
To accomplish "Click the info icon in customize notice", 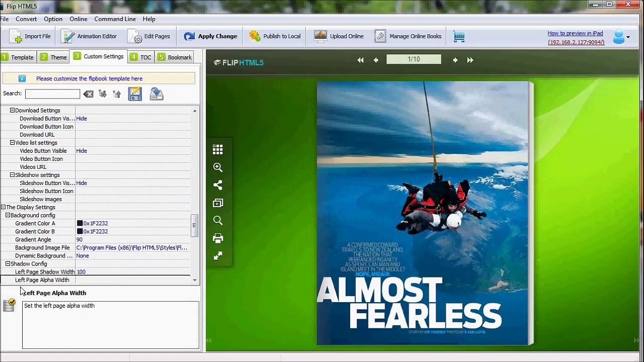I will (22, 78).
